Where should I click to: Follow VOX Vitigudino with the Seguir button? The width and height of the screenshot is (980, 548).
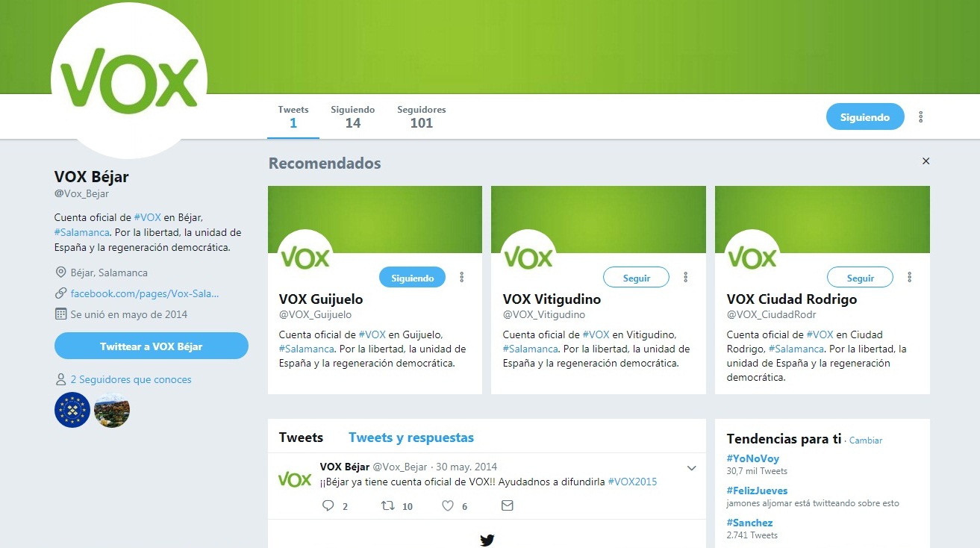click(x=637, y=278)
